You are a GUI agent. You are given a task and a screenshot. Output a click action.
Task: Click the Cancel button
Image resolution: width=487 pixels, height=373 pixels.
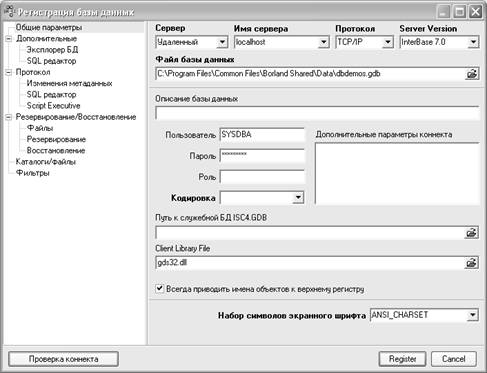click(454, 359)
